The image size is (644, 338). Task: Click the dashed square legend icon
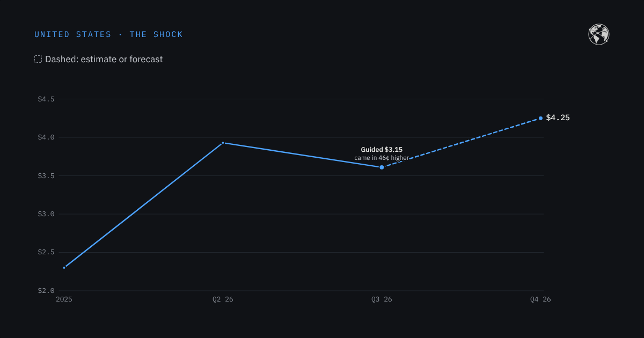pos(38,59)
